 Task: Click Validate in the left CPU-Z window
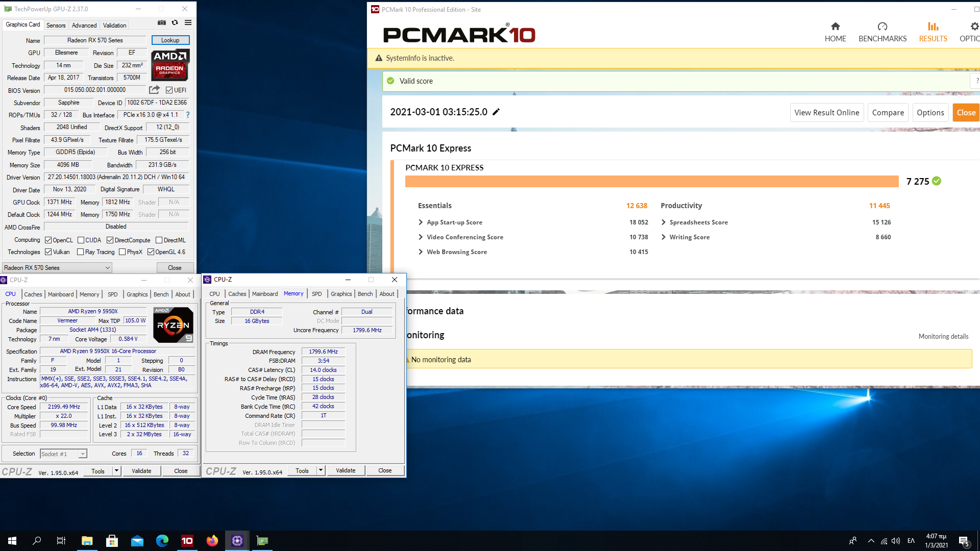tap(141, 471)
